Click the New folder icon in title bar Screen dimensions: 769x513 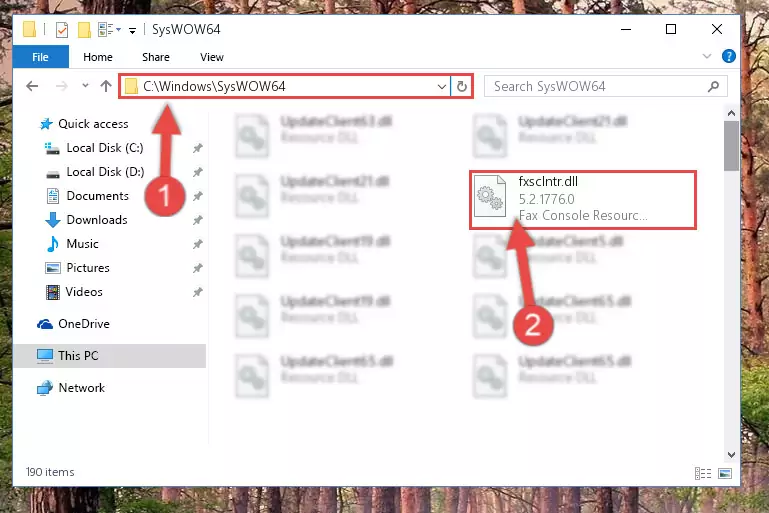pos(84,30)
